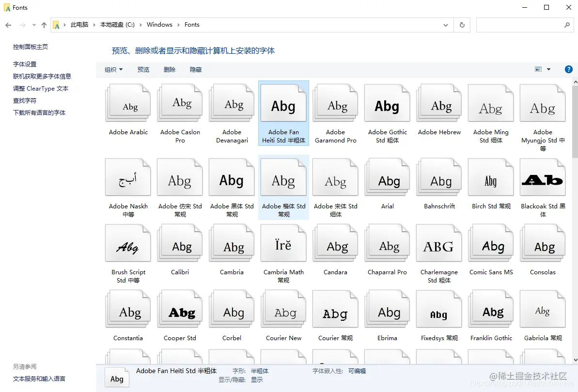Image resolution: width=578 pixels, height=392 pixels.
Task: Select the Adobe Caslon Pro font icon
Action: click(180, 103)
